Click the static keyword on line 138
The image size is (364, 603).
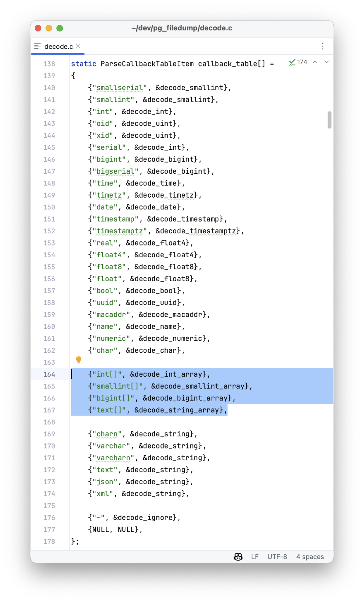click(x=84, y=64)
